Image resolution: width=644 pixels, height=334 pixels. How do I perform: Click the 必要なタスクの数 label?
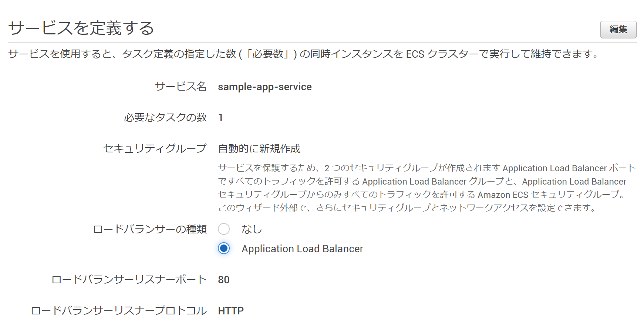165,118
